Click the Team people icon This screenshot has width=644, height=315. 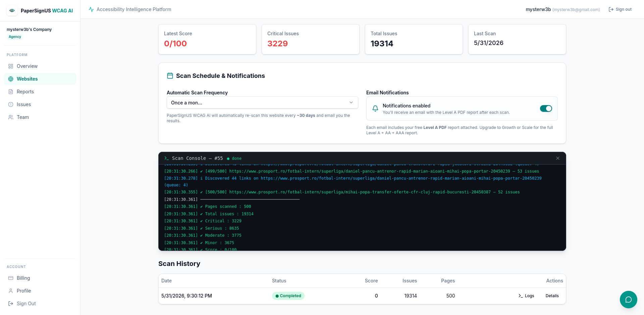11,117
